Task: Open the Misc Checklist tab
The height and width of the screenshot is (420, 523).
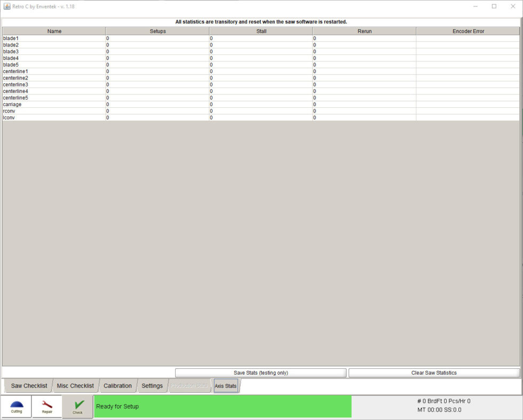Action: click(x=75, y=386)
